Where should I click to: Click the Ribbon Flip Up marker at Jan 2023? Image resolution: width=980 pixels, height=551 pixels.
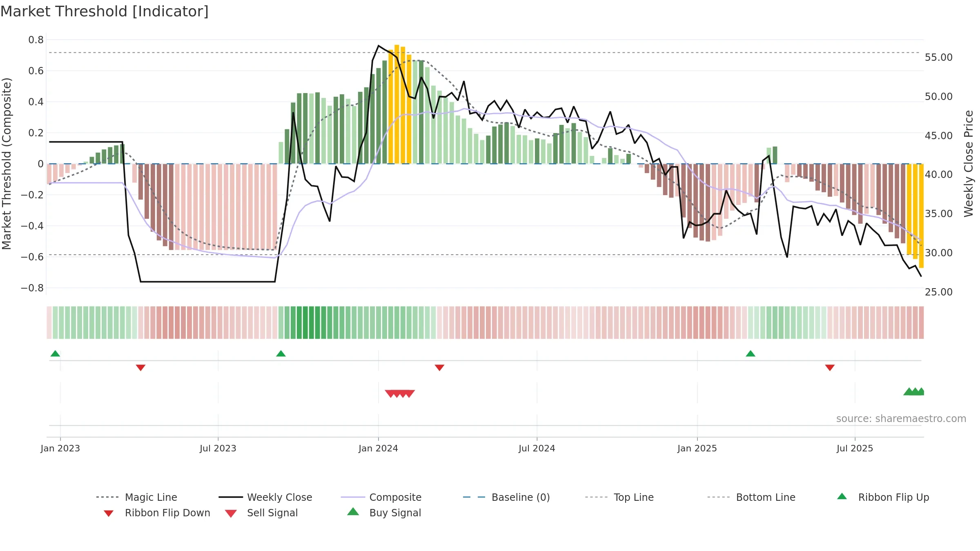coord(55,353)
